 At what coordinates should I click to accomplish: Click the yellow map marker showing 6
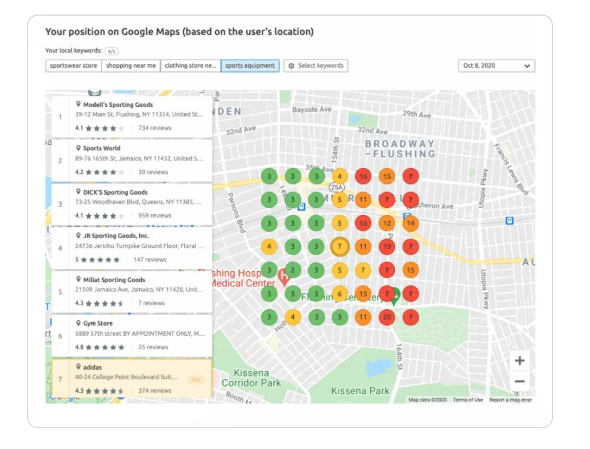pos(339,294)
